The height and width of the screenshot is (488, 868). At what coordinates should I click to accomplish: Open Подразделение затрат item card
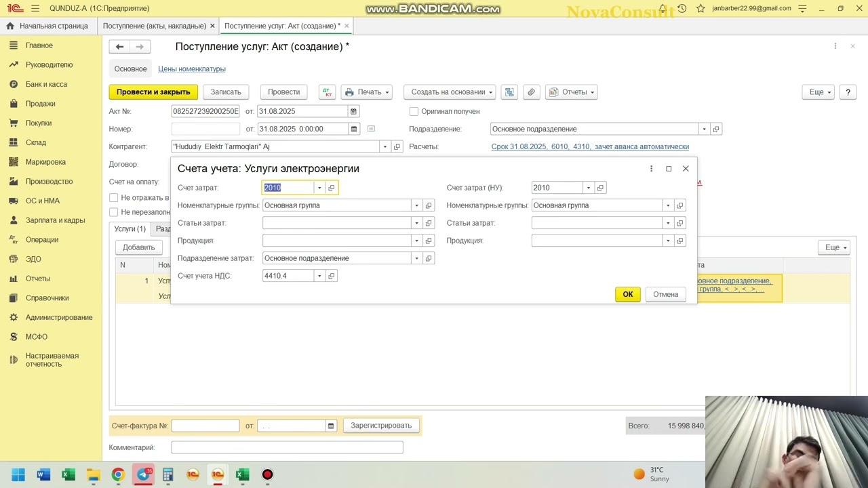(429, 258)
